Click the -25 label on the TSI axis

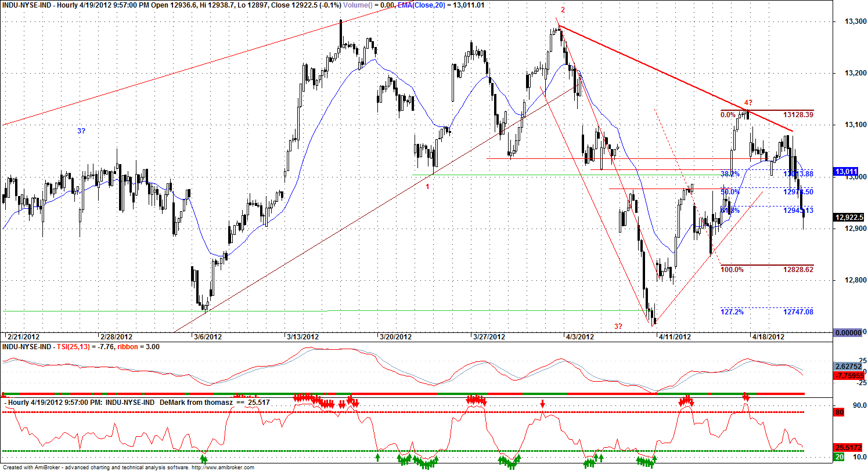[860, 383]
